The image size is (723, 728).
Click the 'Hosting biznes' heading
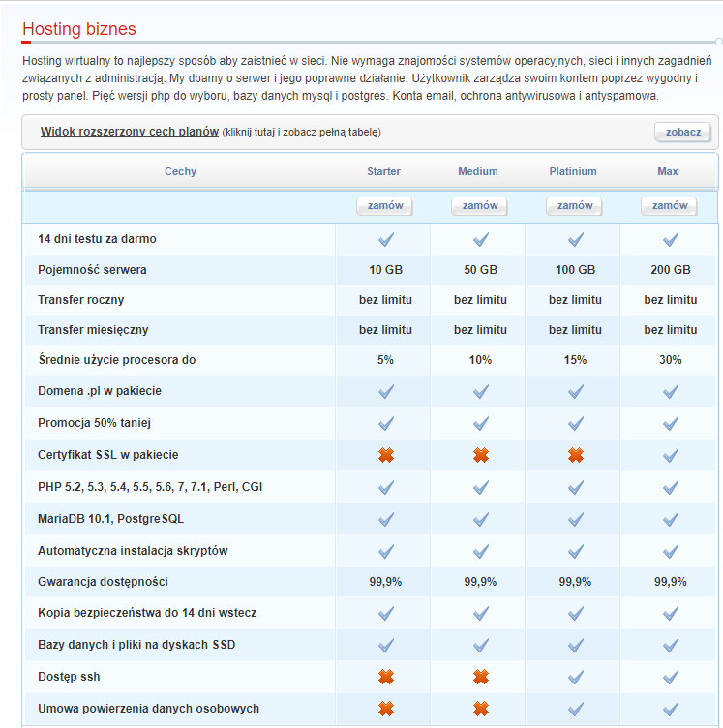[x=79, y=29]
